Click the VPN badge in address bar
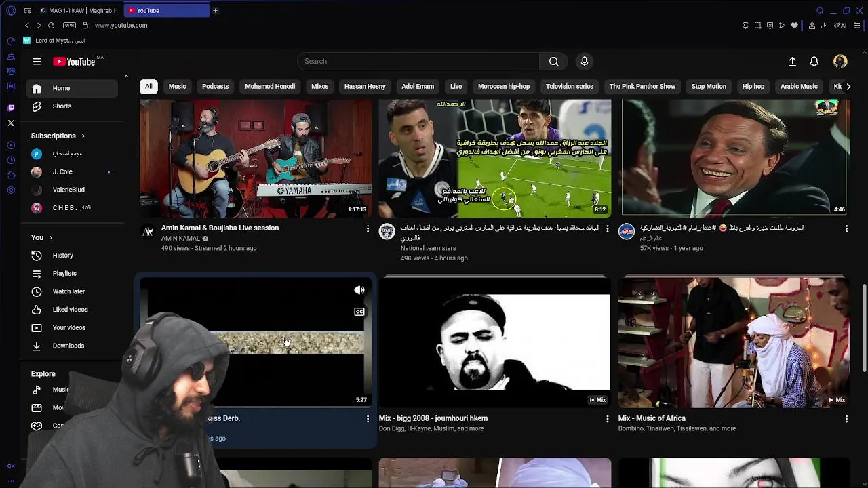This screenshot has height=488, width=868. [69, 25]
